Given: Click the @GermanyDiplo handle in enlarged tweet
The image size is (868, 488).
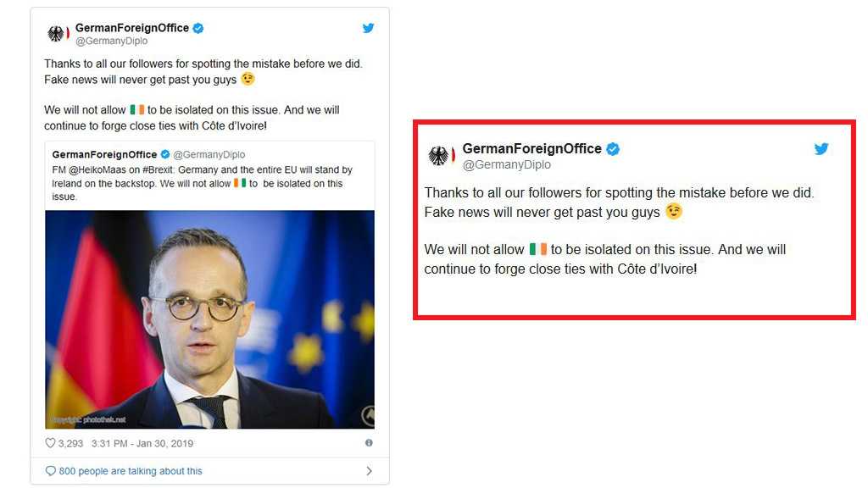Looking at the screenshot, I should tap(507, 164).
